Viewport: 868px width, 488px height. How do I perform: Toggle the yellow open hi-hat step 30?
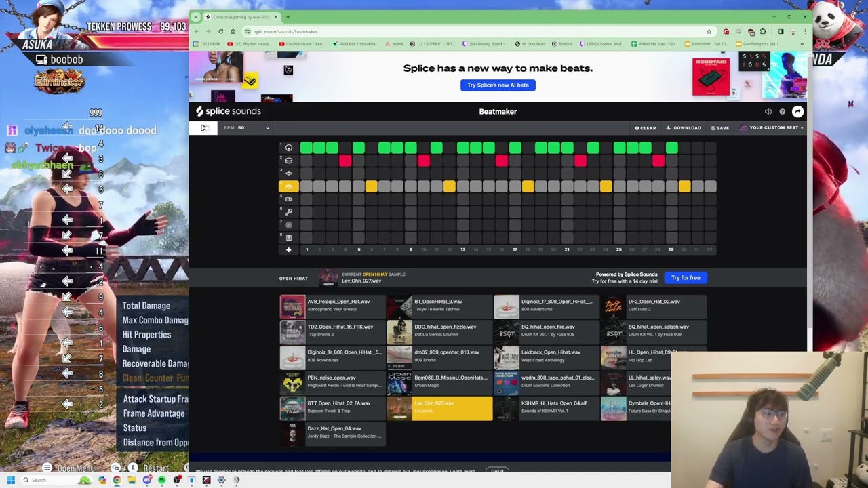[x=684, y=186]
